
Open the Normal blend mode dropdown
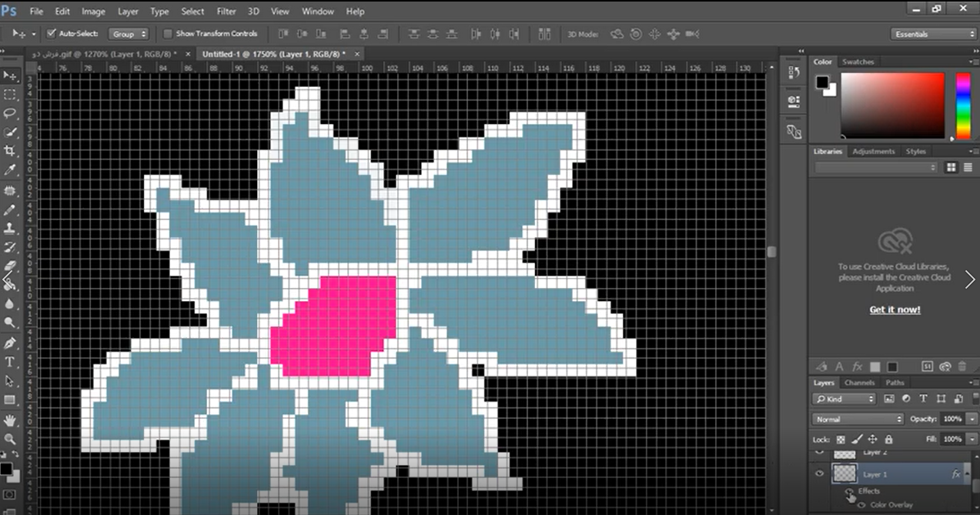click(858, 419)
